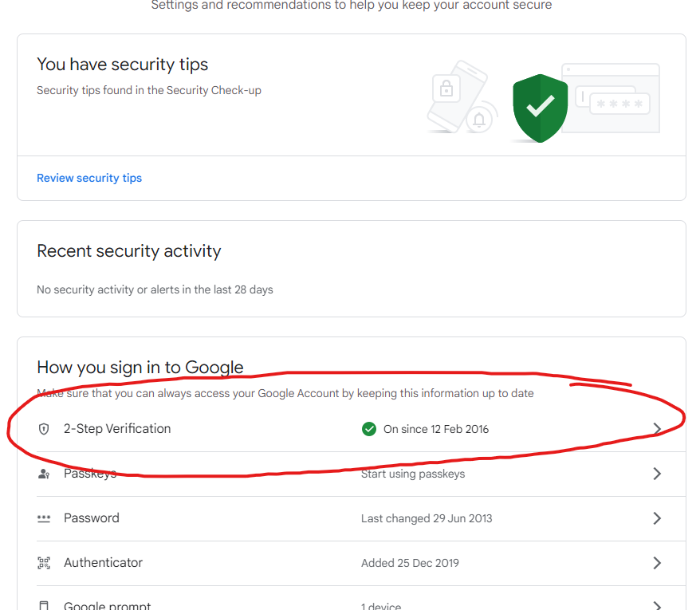Click the password window illustration

(611, 98)
